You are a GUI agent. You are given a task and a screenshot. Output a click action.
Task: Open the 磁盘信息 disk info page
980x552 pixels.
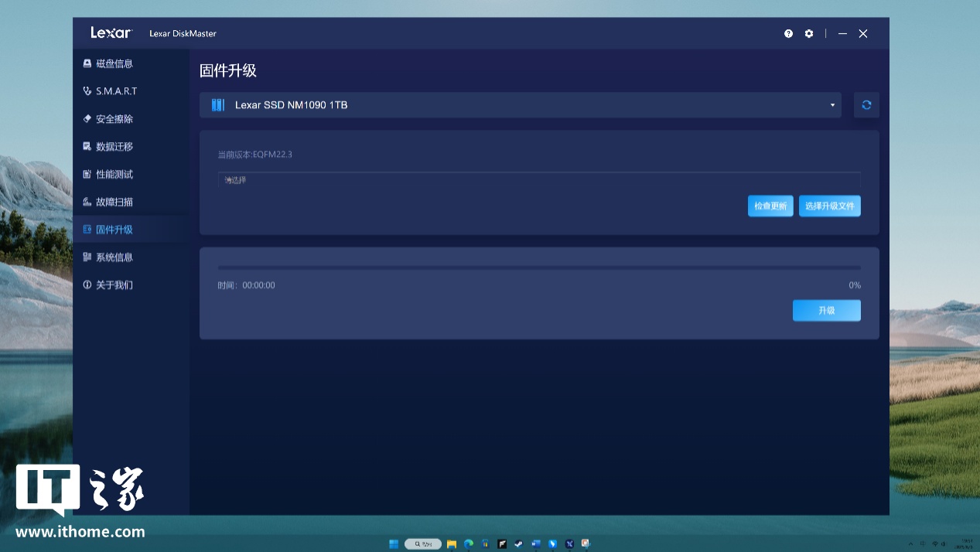pos(114,63)
